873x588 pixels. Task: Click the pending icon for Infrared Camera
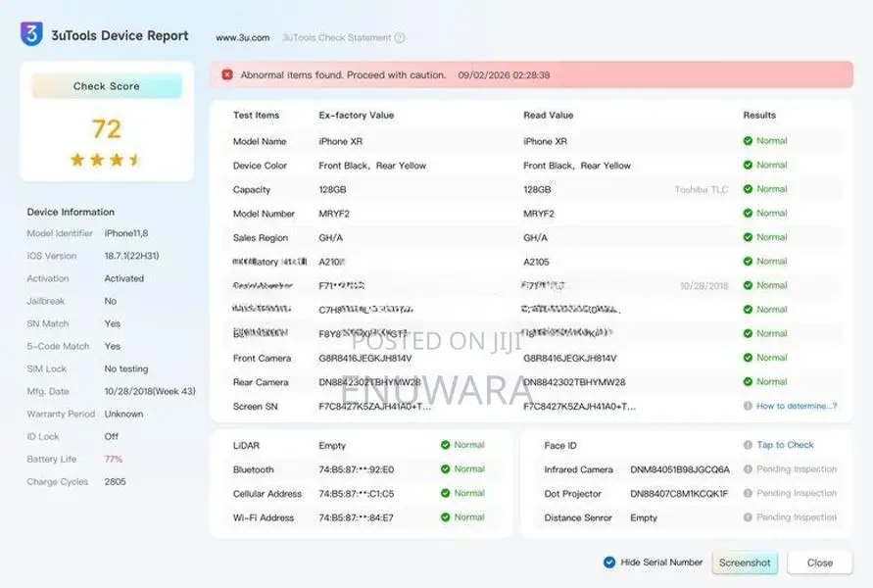748,468
